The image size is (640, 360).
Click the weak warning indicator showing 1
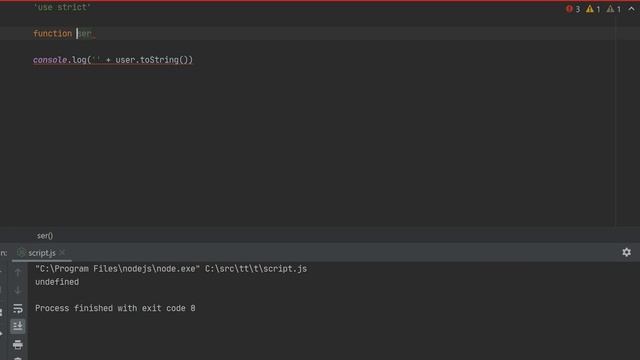click(613, 9)
